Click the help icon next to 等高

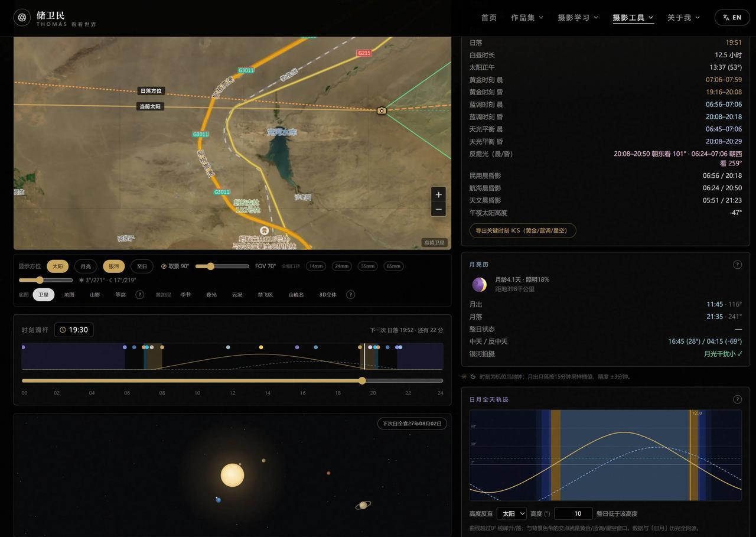click(140, 295)
